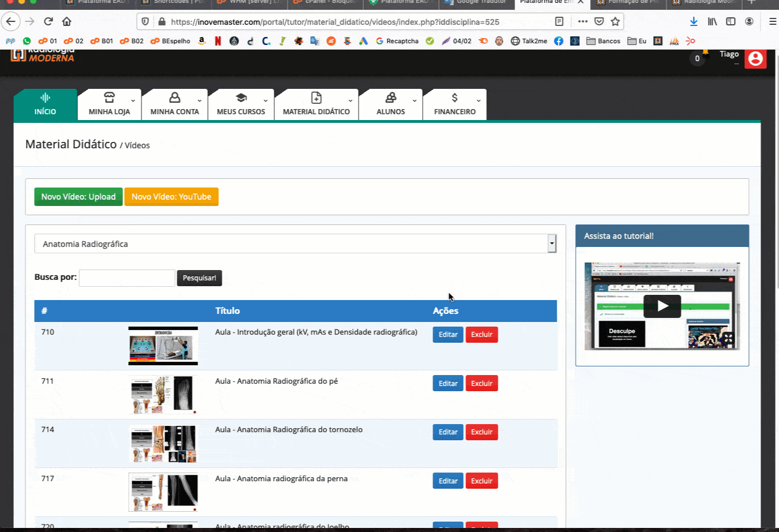Expand the Minha Loja menu arrow
779x532 pixels.
[133, 100]
